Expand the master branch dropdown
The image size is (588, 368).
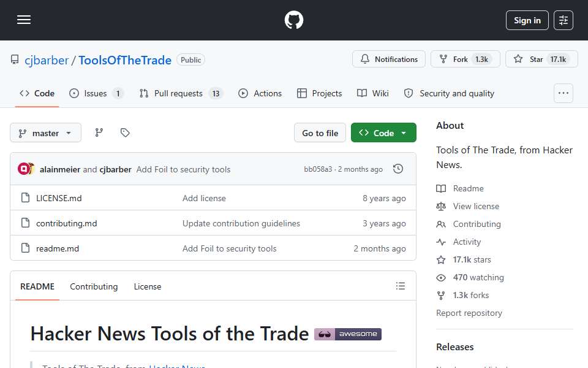(x=45, y=133)
